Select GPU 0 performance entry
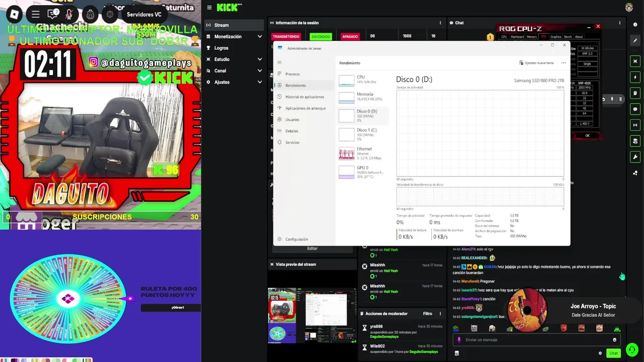644x362 pixels. tap(363, 172)
